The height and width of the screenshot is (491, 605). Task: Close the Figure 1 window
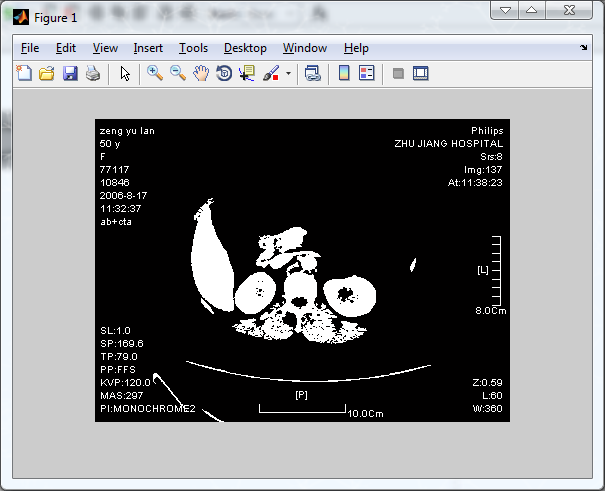click(569, 10)
